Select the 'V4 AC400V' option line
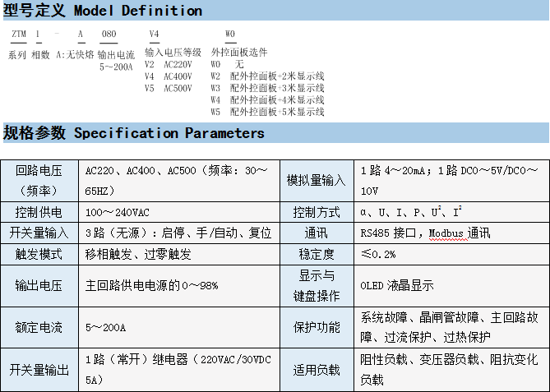Screen dimensions: 550x392 coord(169,76)
